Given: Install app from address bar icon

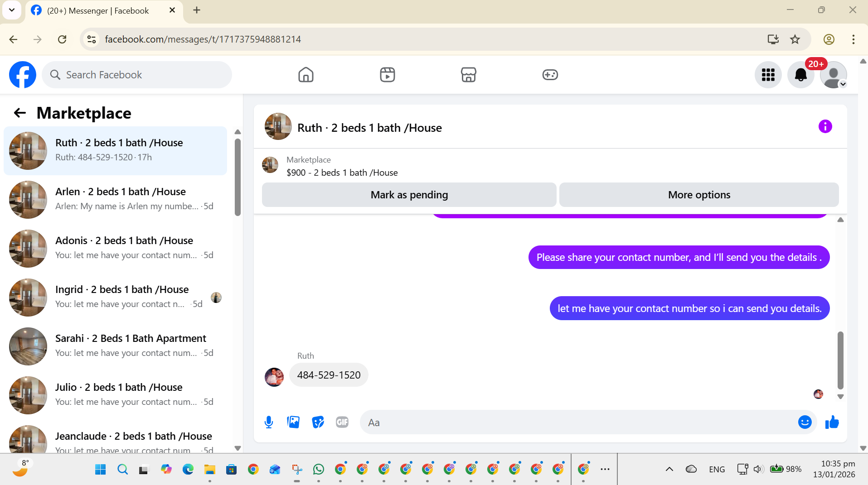Looking at the screenshot, I should 773,39.
